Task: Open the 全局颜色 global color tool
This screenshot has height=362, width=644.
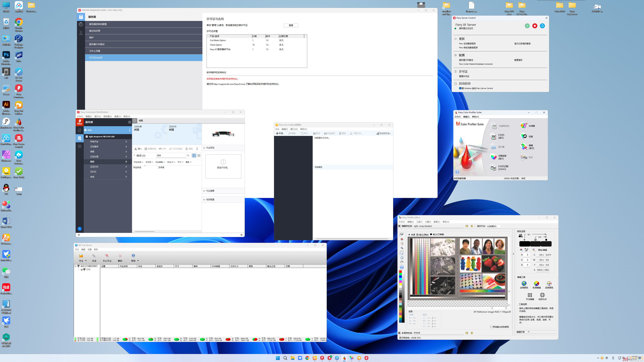Action: (524, 285)
